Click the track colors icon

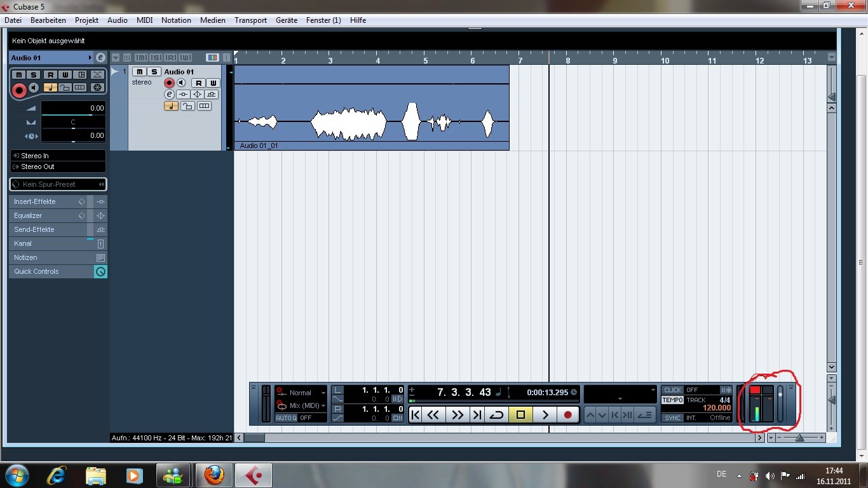pyautogui.click(x=212, y=57)
